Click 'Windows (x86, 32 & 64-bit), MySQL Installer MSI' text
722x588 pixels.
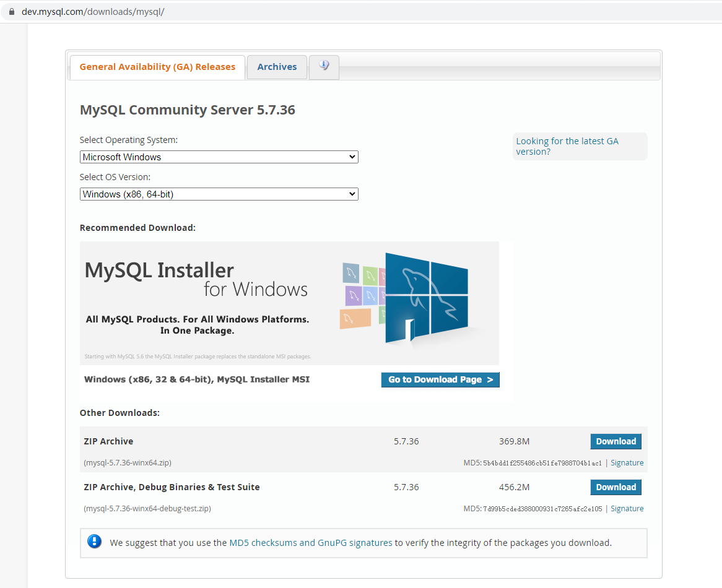coord(197,379)
